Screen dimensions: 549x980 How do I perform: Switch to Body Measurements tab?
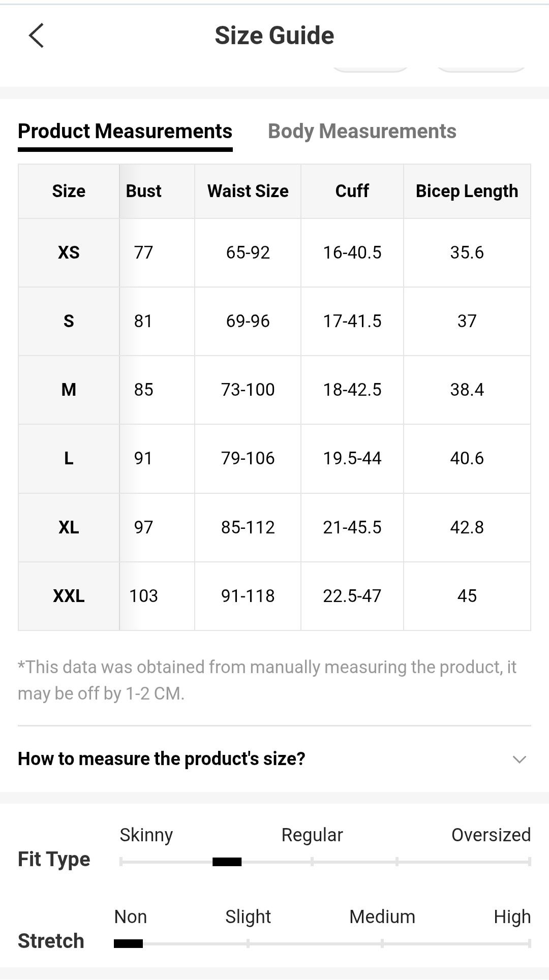click(362, 132)
